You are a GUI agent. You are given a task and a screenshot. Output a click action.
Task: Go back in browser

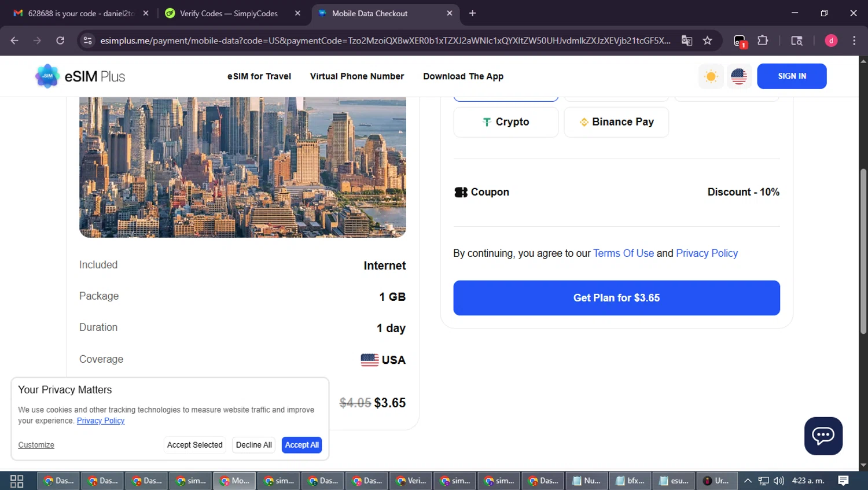pos(14,40)
